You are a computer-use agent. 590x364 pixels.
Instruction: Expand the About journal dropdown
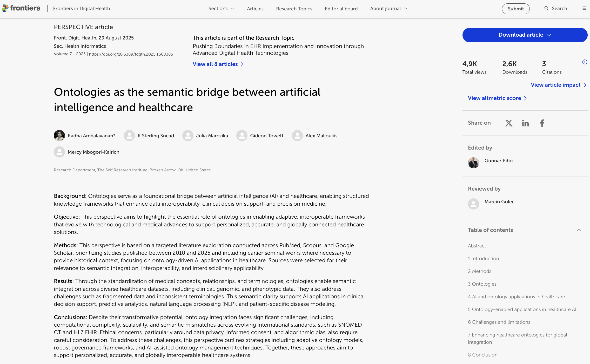pos(388,9)
